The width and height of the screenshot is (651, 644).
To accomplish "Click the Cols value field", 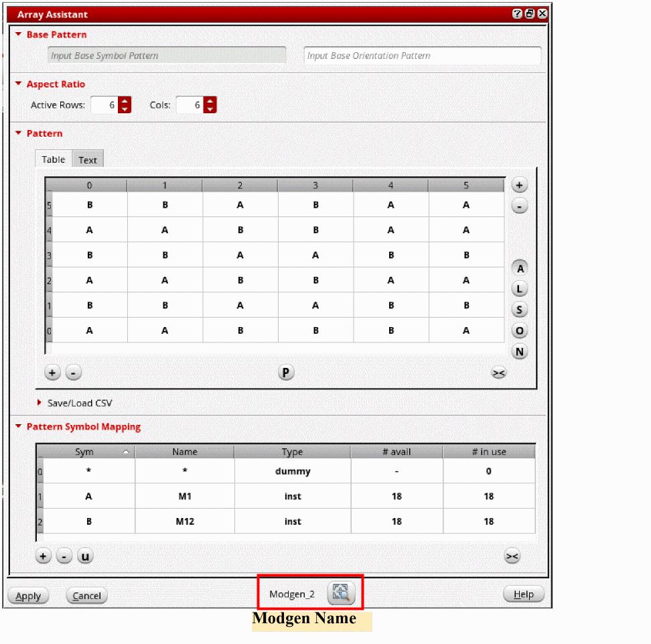I will click(x=190, y=105).
